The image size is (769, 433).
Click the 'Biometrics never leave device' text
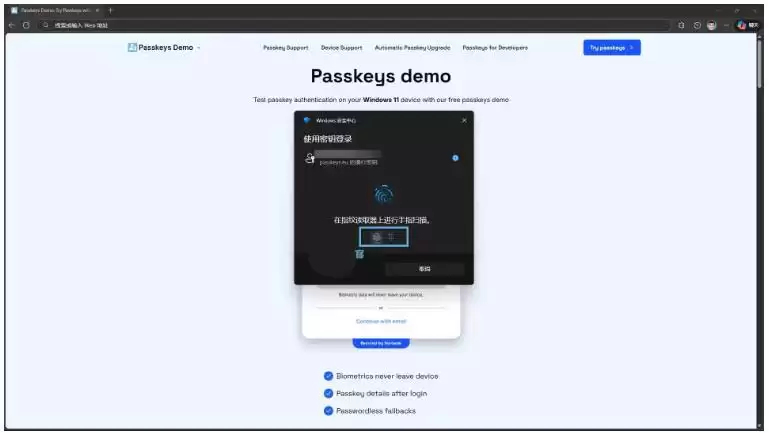coord(387,376)
